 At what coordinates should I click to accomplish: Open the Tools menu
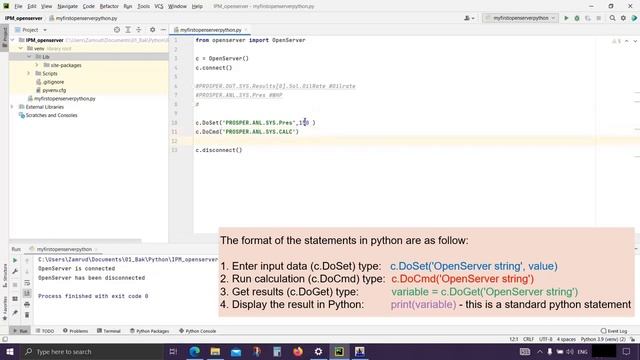tap(143, 6)
